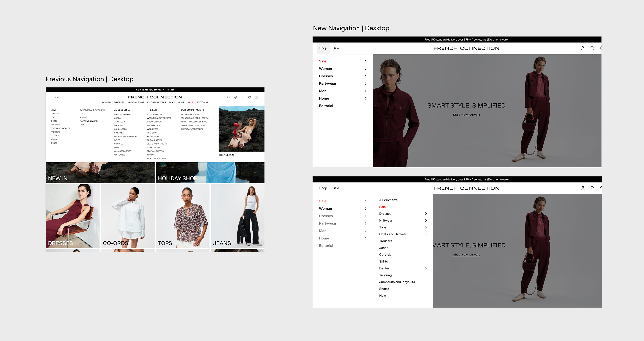Click WEDDING GUEST DRESSES link
Viewport: 644px width, 341px height.
pos(159,118)
